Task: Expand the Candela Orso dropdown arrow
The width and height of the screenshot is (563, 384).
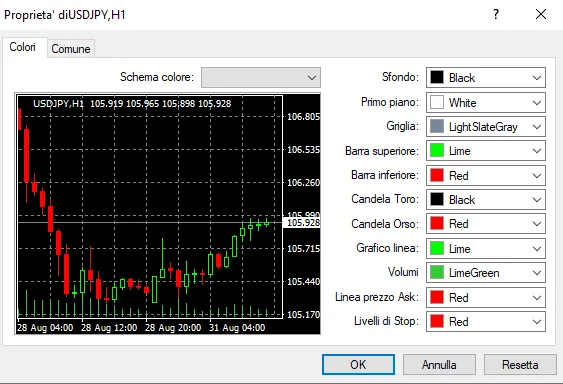Action: click(537, 224)
